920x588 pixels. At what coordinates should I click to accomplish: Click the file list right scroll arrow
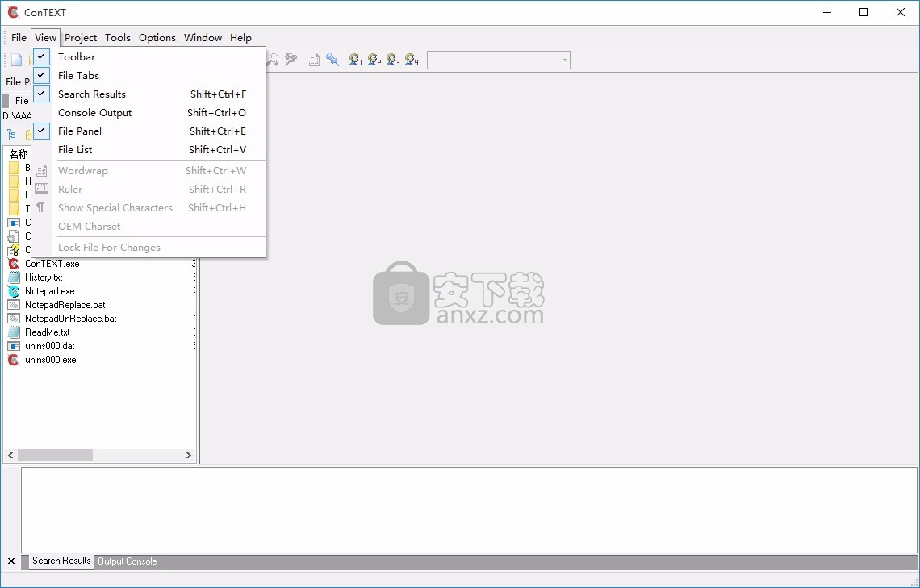click(188, 455)
